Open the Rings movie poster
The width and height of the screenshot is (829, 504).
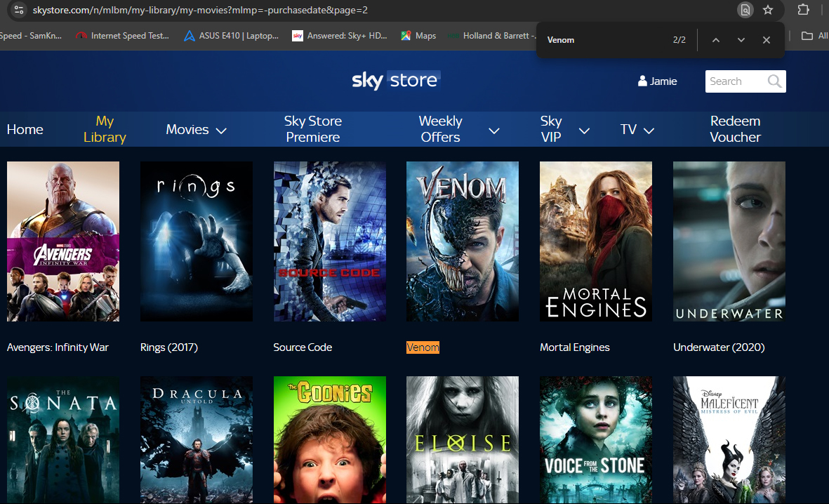point(196,241)
